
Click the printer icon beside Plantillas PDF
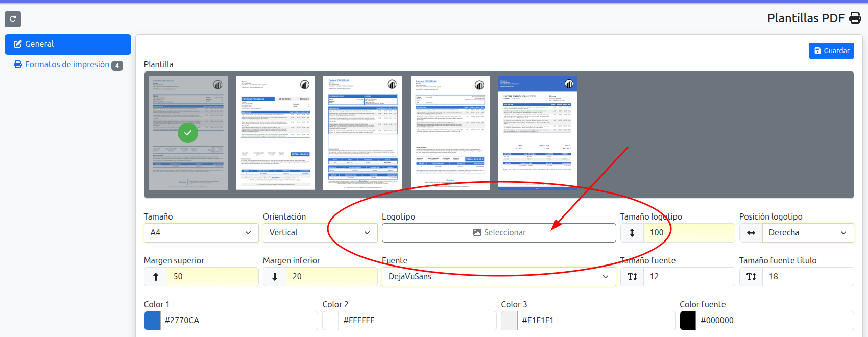click(x=855, y=18)
